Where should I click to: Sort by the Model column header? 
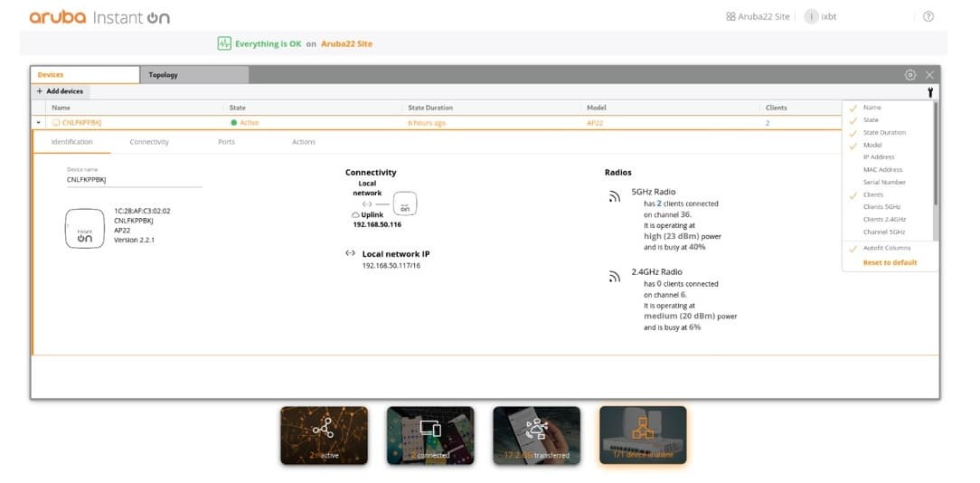597,108
